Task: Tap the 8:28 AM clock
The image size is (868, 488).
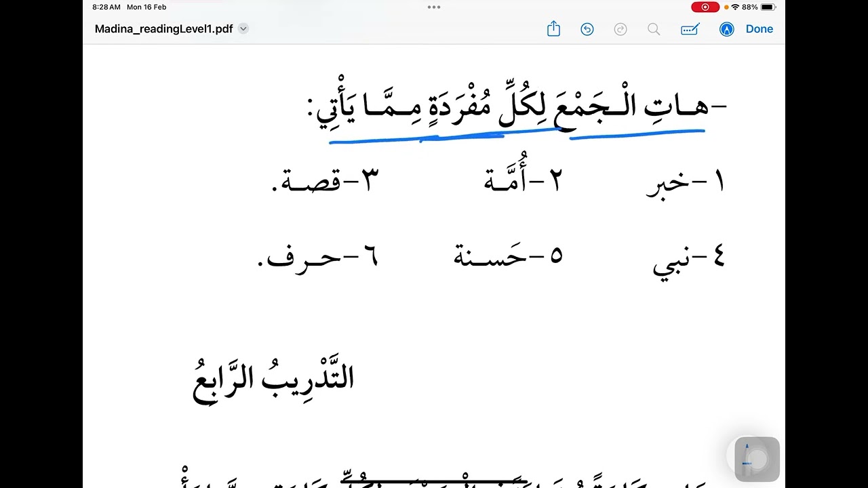Action: click(x=106, y=7)
